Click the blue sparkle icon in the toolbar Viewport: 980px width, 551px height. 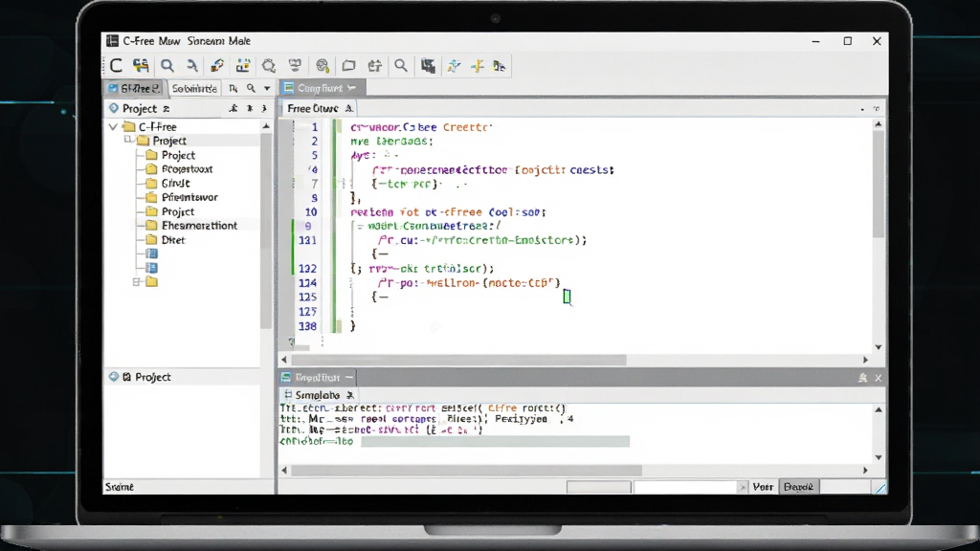coord(454,66)
